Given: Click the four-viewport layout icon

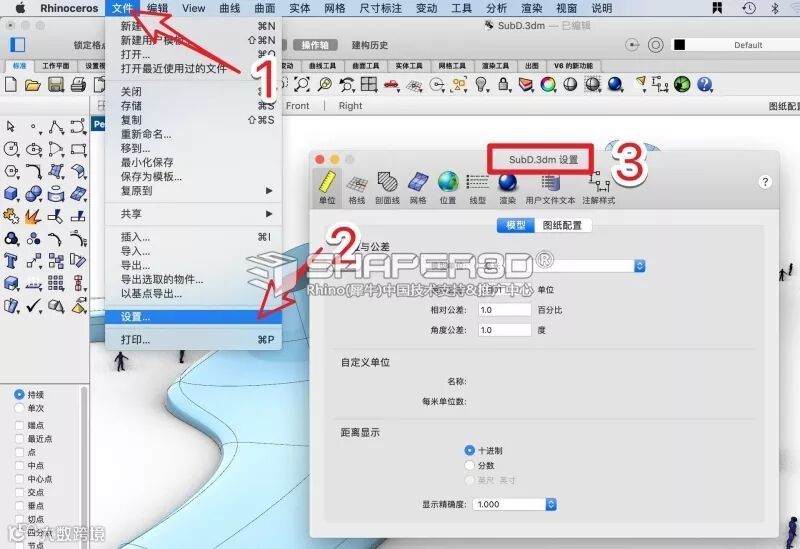Looking at the screenshot, I should [369, 84].
